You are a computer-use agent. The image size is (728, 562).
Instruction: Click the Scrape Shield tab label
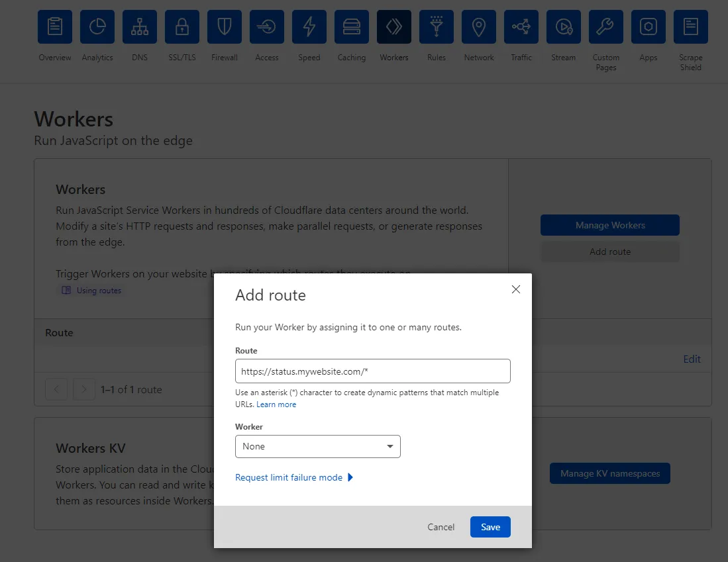(691, 62)
